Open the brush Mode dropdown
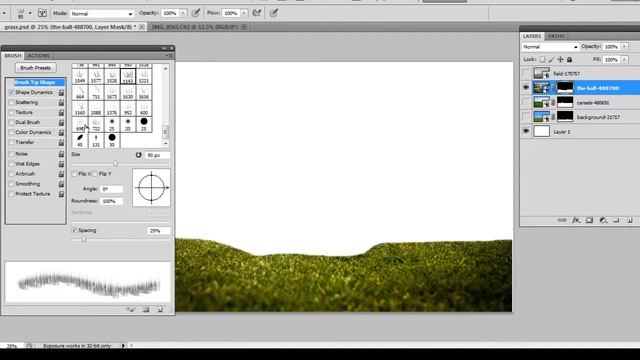 102,13
